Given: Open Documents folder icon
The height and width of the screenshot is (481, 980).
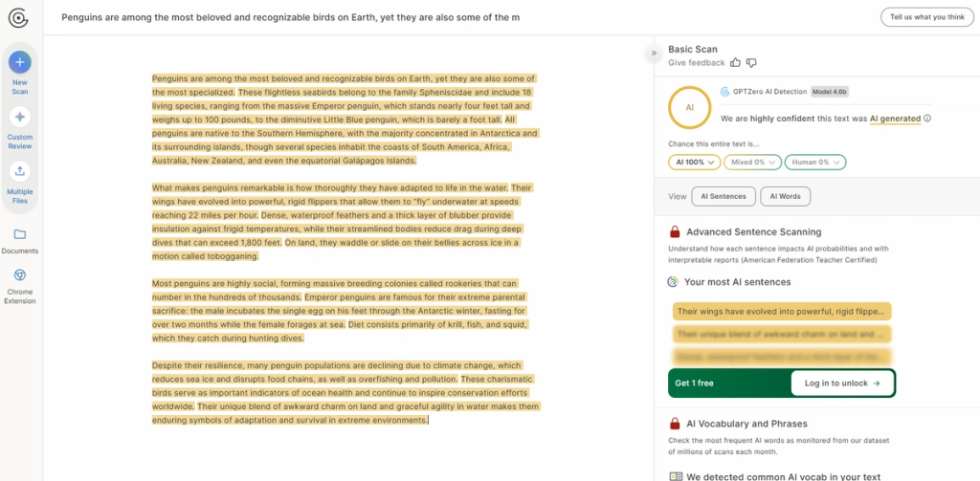Looking at the screenshot, I should point(19,234).
